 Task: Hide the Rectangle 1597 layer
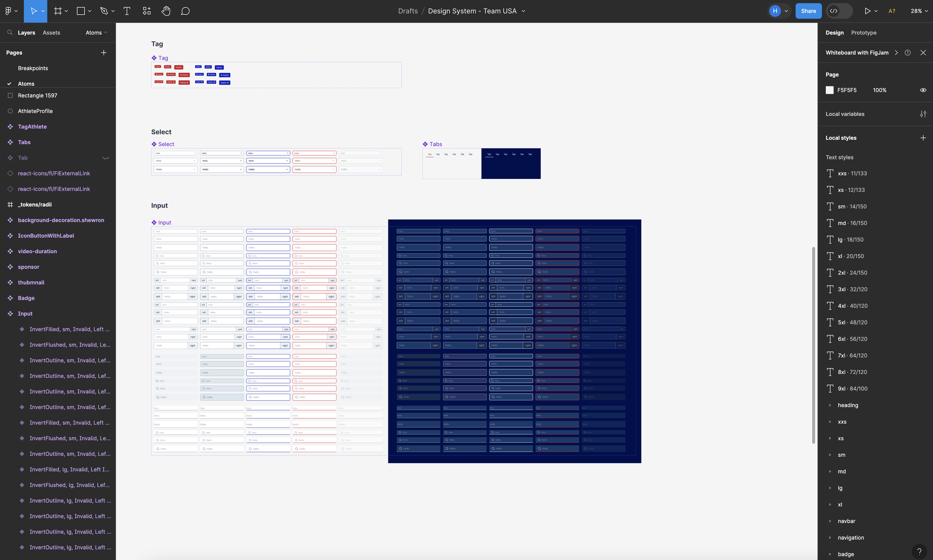tap(107, 95)
